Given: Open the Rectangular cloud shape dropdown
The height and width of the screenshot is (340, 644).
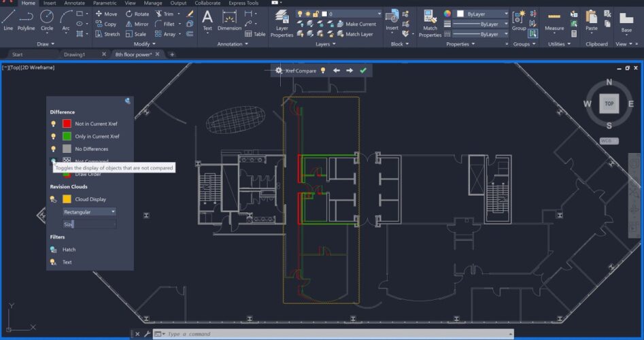Looking at the screenshot, I should [x=89, y=212].
